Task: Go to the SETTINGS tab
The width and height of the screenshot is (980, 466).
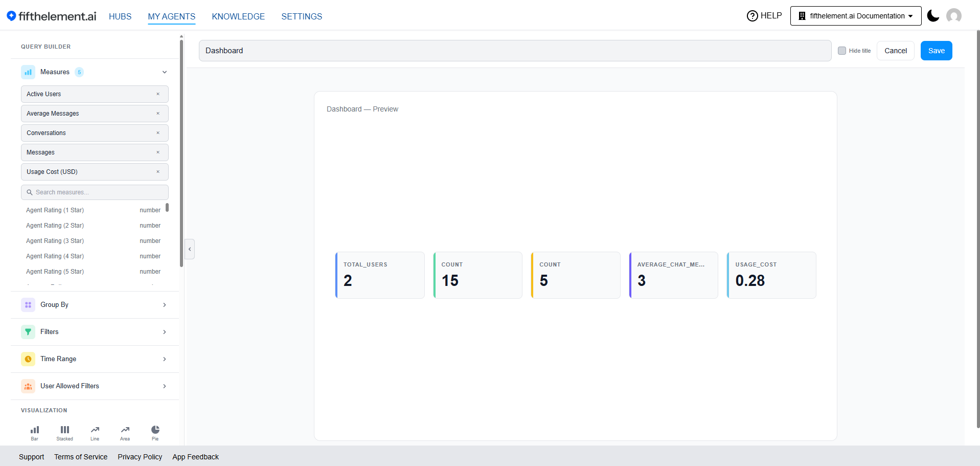Action: tap(302, 16)
